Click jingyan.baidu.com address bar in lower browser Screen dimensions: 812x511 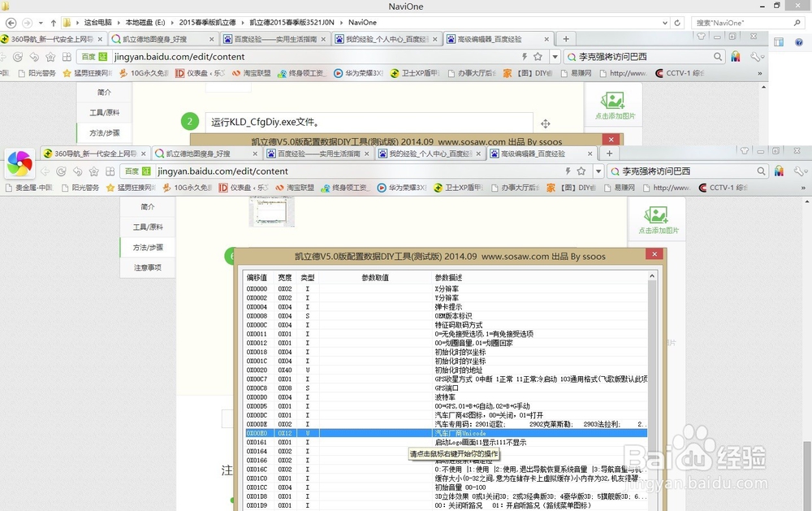pos(357,171)
